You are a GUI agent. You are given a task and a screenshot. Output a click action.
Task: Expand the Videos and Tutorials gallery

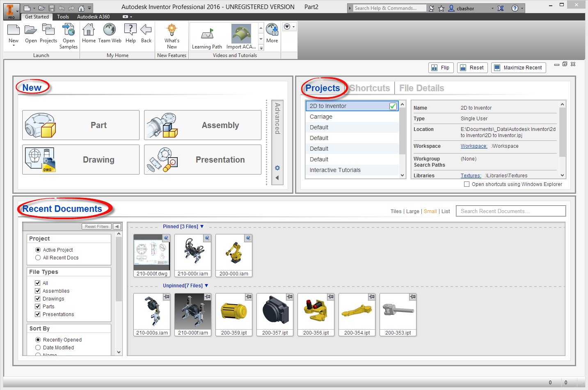[261, 48]
